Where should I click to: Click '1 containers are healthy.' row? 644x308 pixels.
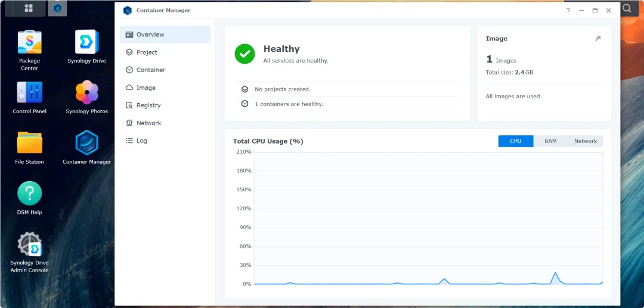click(348, 104)
